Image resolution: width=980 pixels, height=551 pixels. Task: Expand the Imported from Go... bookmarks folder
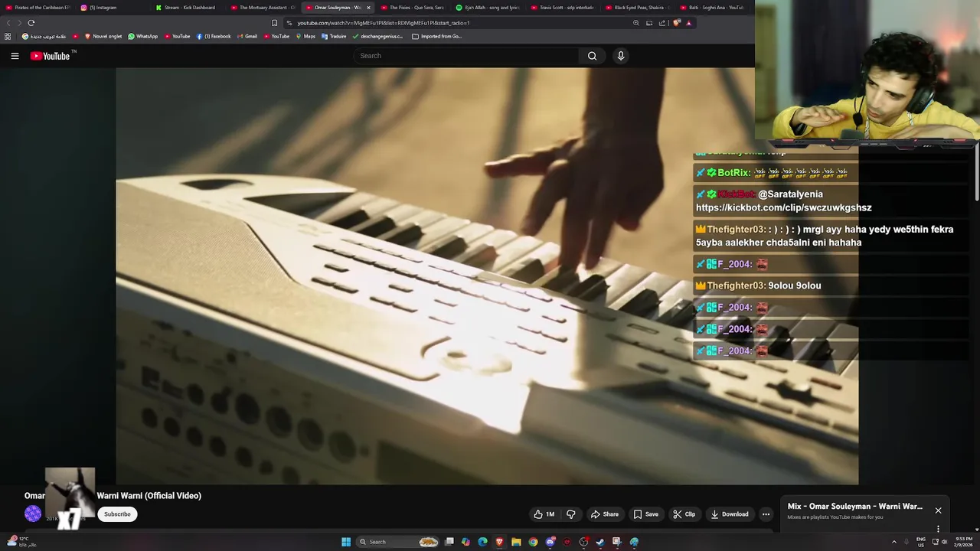click(437, 36)
